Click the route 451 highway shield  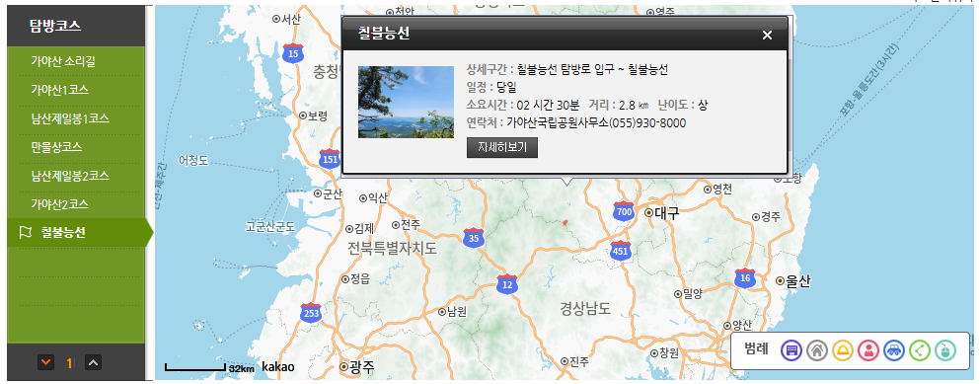[620, 250]
